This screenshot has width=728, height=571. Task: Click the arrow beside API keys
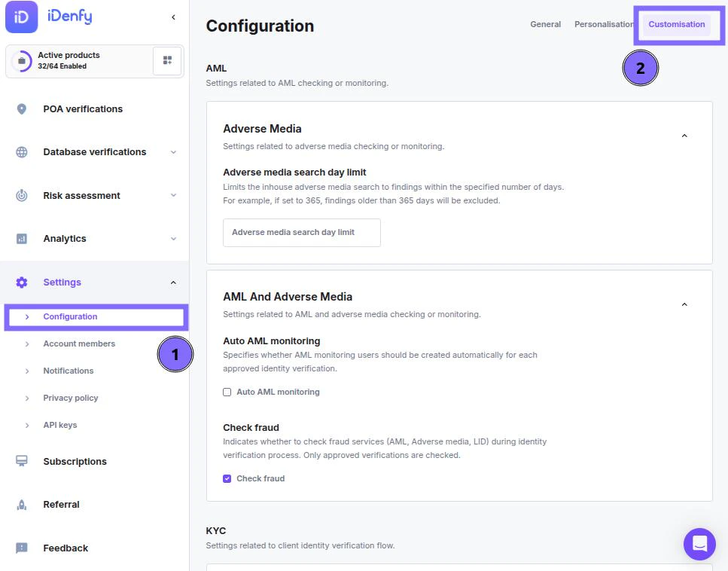pos(27,425)
